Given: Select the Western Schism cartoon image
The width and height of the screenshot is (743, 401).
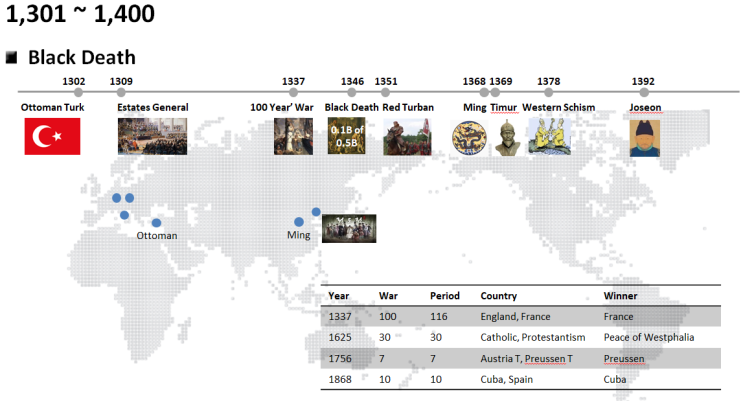Looking at the screenshot, I should 550,137.
